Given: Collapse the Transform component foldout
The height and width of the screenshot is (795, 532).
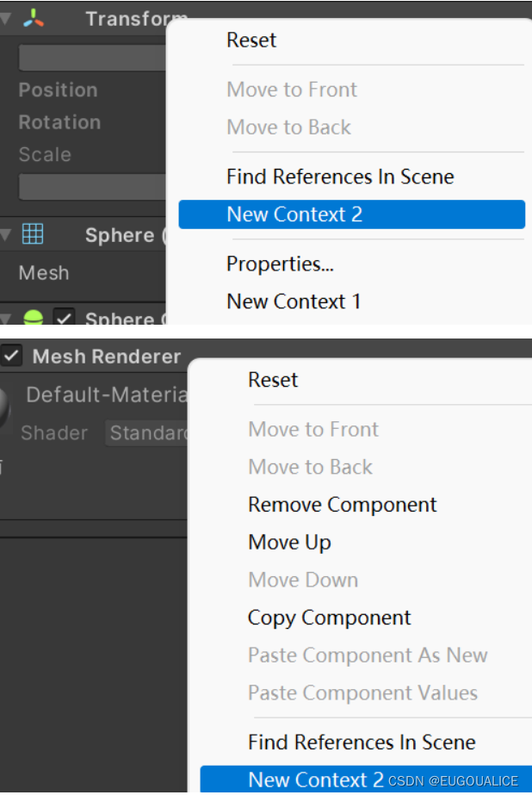Looking at the screenshot, I should tap(8, 16).
